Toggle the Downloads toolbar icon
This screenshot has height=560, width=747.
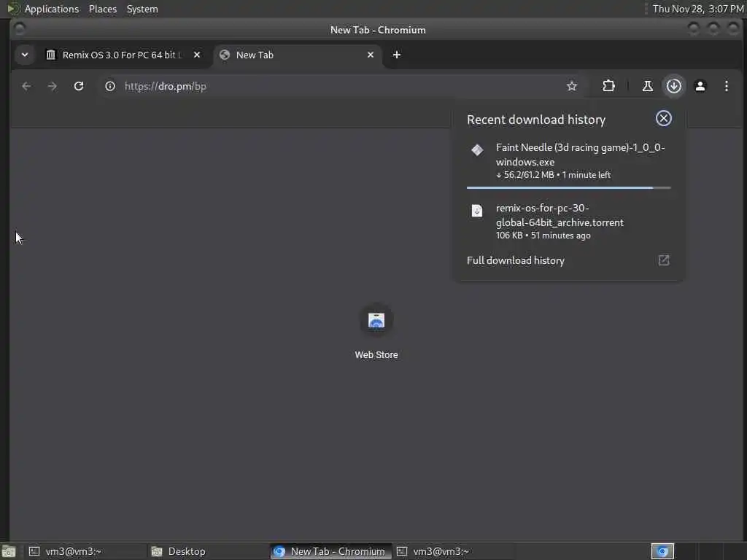pyautogui.click(x=673, y=86)
